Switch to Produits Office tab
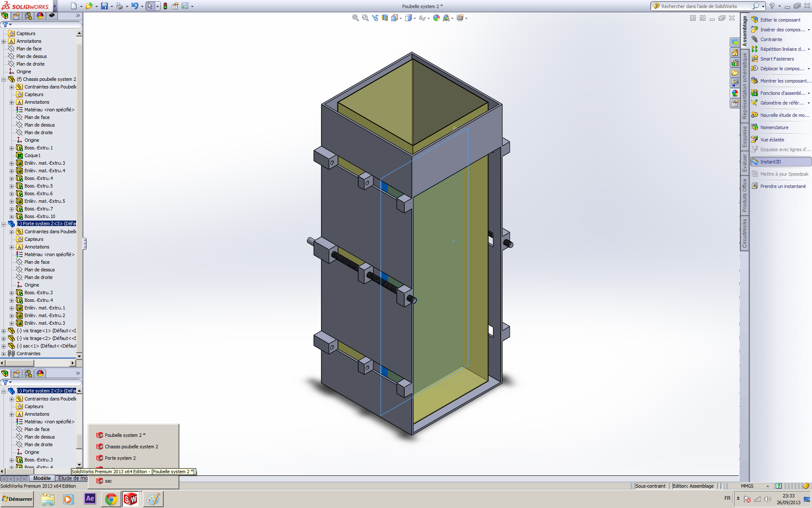Image resolution: width=812 pixels, height=508 pixels. 744,195
